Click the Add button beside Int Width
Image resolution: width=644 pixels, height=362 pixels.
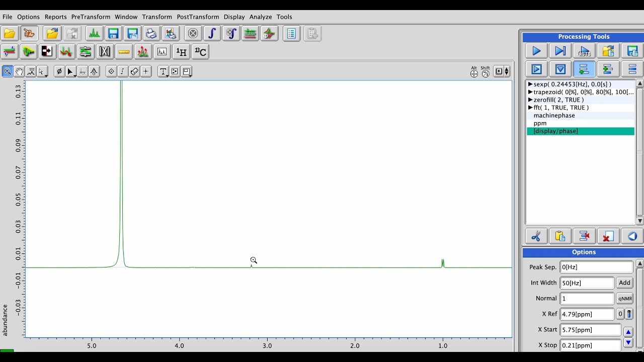[x=624, y=283]
